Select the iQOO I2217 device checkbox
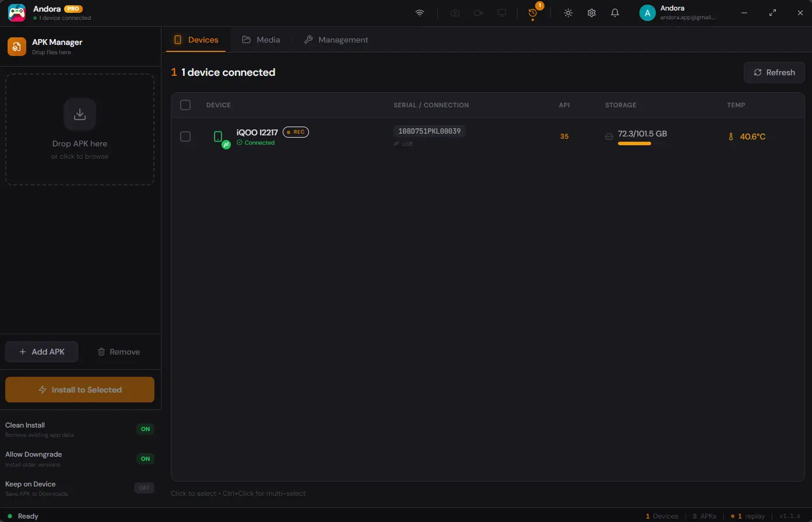 (185, 136)
